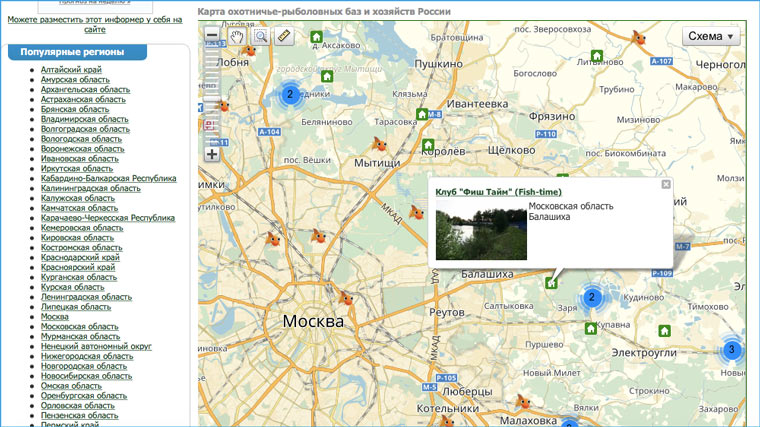Click the map zoom in plus button
This screenshot has height=427, width=760.
tap(211, 154)
